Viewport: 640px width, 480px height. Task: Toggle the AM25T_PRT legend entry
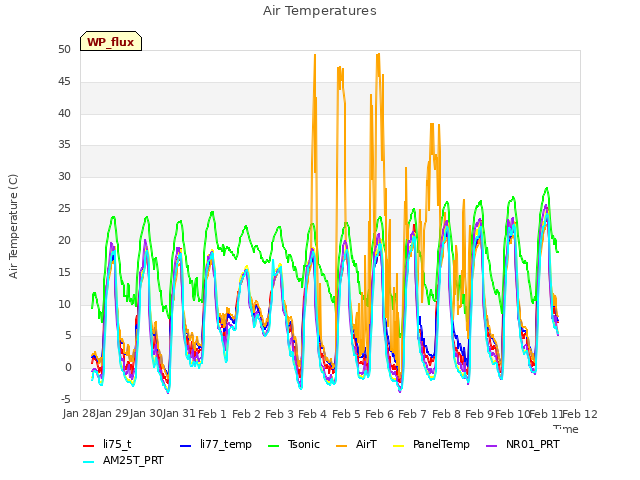coord(133,460)
